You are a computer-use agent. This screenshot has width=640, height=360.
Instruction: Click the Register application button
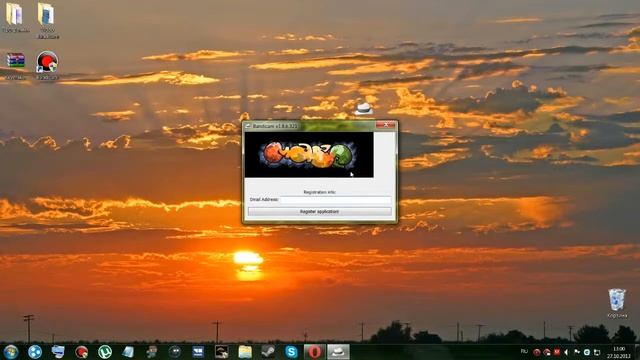point(320,211)
